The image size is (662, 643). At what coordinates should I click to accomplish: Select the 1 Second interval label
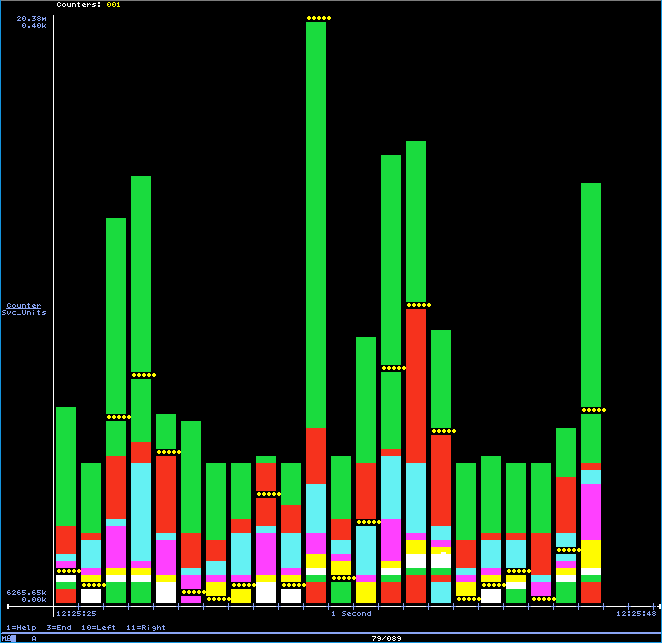[351, 613]
